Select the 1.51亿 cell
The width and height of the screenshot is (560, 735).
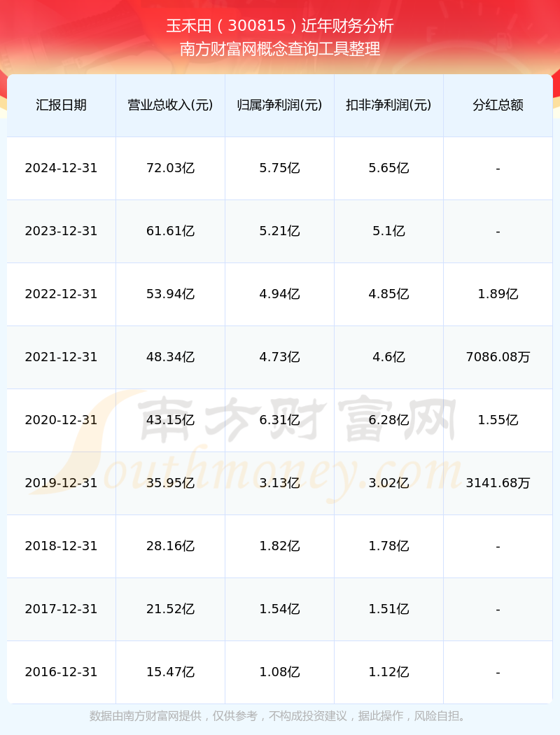click(x=389, y=610)
